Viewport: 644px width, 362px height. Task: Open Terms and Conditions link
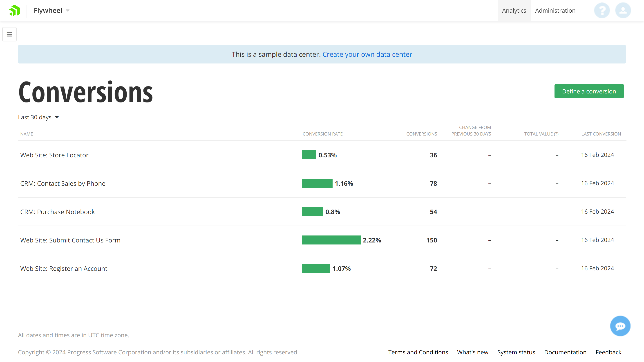[418, 352]
